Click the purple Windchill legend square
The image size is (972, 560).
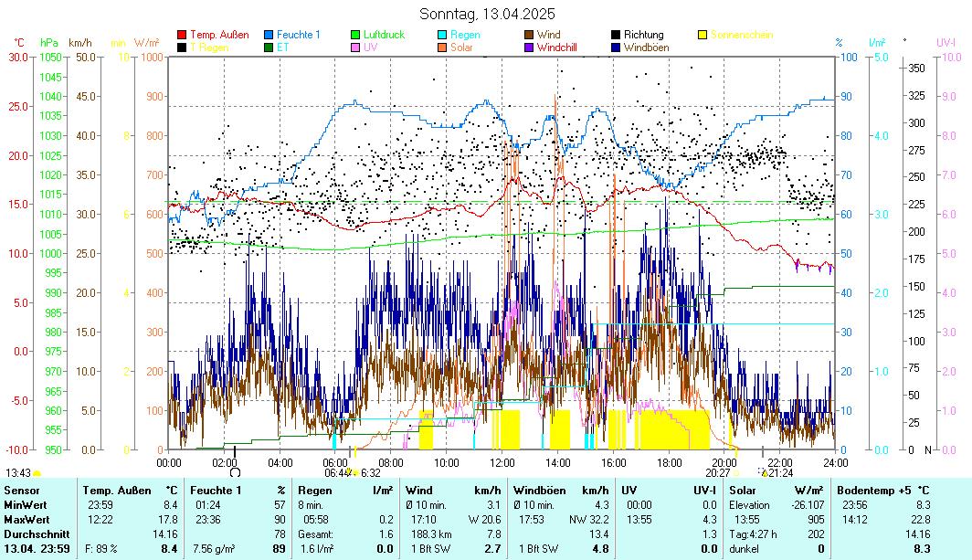(x=530, y=47)
